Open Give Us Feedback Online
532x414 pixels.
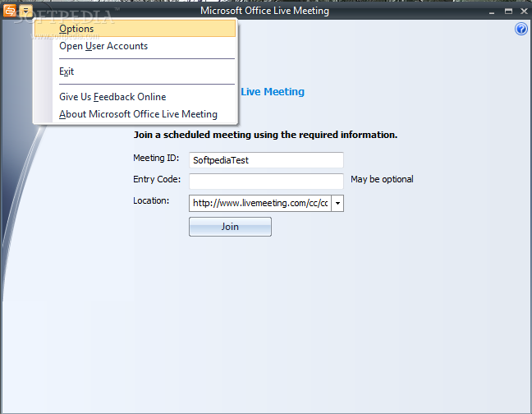[x=135, y=97]
